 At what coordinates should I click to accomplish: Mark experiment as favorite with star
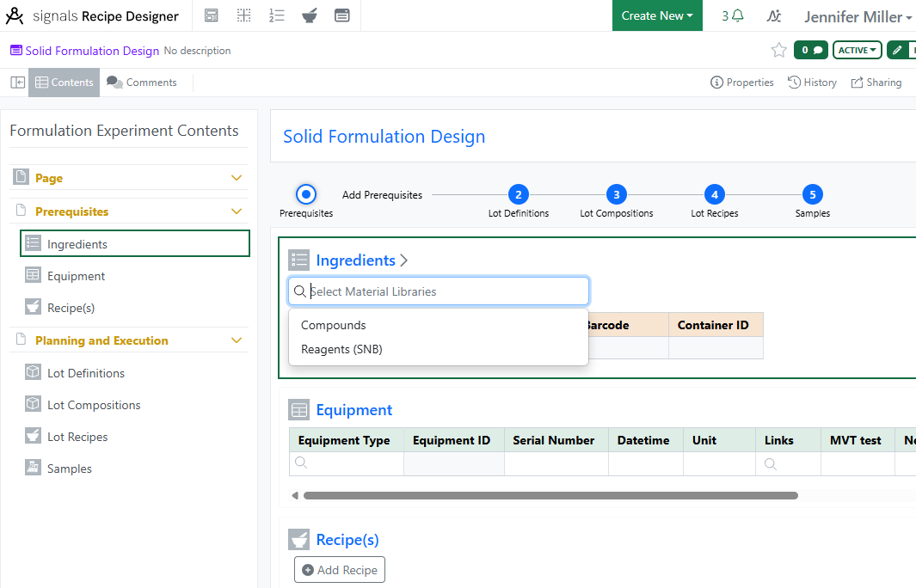pos(778,50)
